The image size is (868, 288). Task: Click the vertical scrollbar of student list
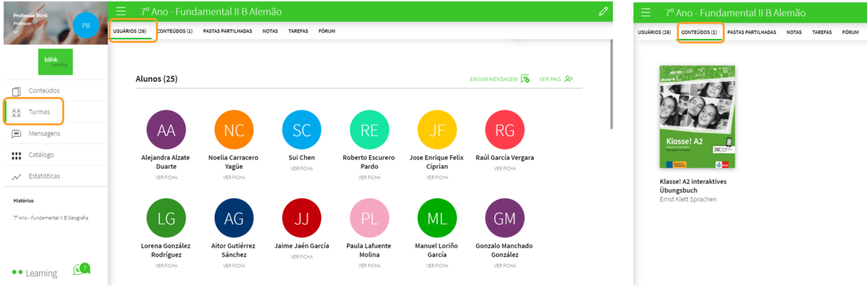(x=611, y=85)
